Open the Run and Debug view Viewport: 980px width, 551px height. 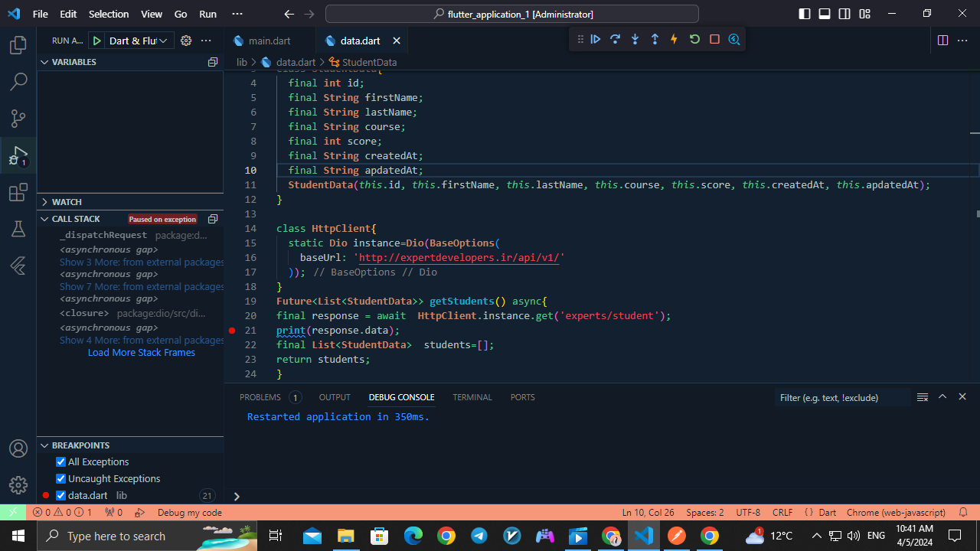point(18,155)
